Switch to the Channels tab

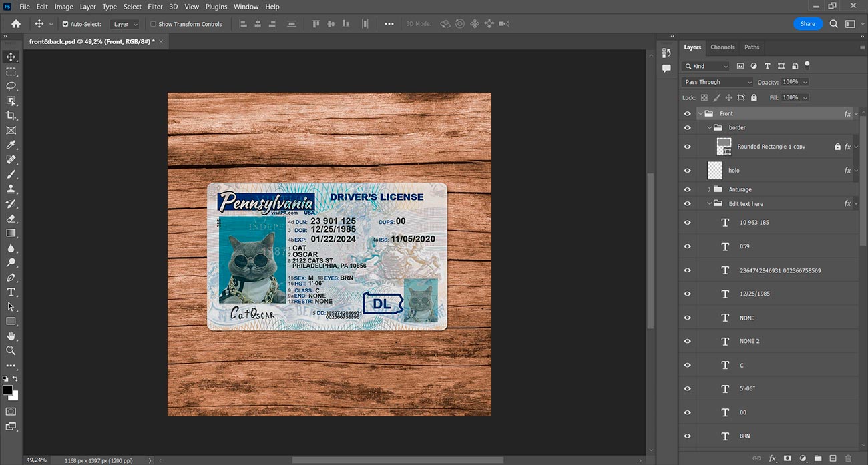click(722, 47)
